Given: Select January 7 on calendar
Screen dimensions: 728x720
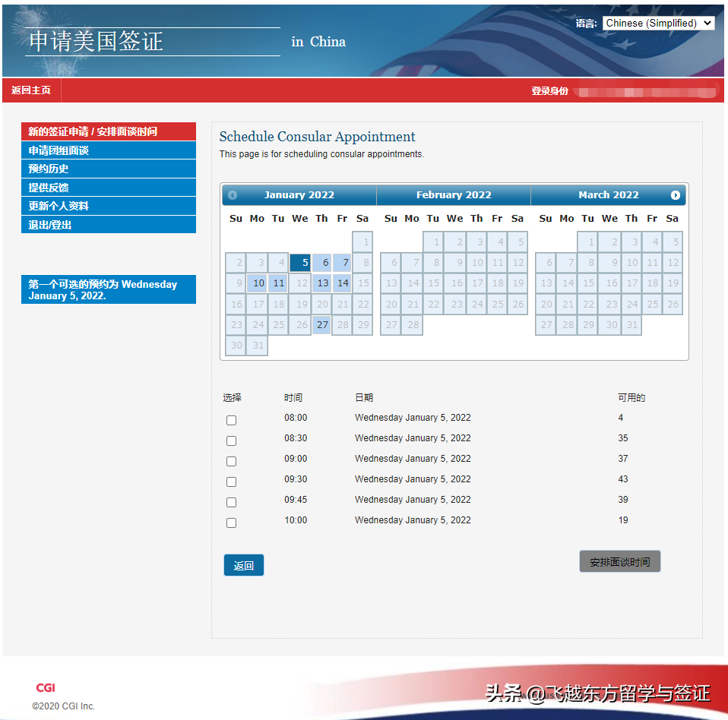Looking at the screenshot, I should (x=342, y=263).
